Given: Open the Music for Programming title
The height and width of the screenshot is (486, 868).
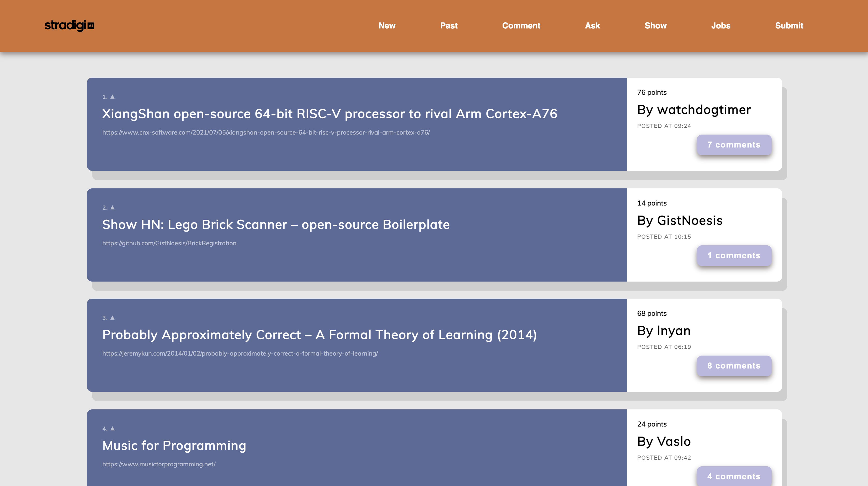Looking at the screenshot, I should (174, 446).
